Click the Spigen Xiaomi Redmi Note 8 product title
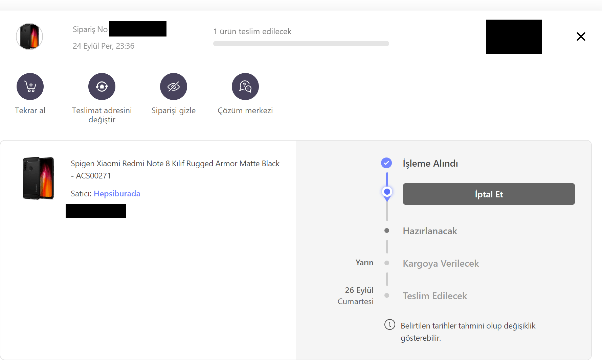Image resolution: width=602 pixels, height=364 pixels. click(175, 170)
